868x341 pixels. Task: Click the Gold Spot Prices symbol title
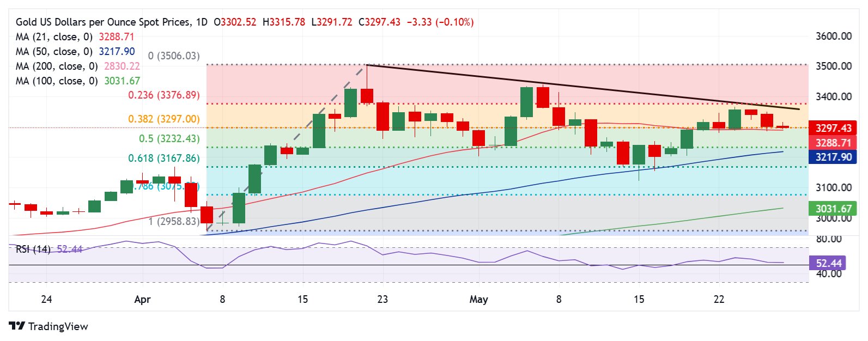coord(112,22)
